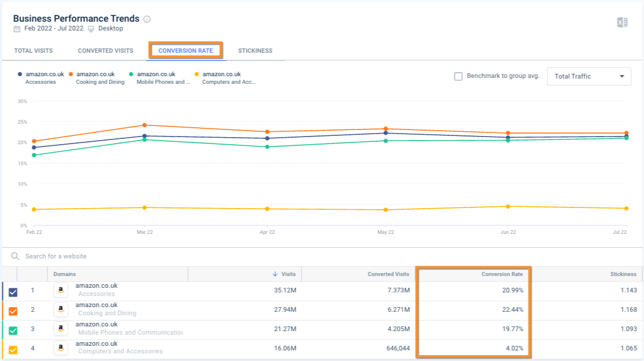Click the Business Performance Trends title
Image resolution: width=644 pixels, height=361 pixels.
[76, 19]
